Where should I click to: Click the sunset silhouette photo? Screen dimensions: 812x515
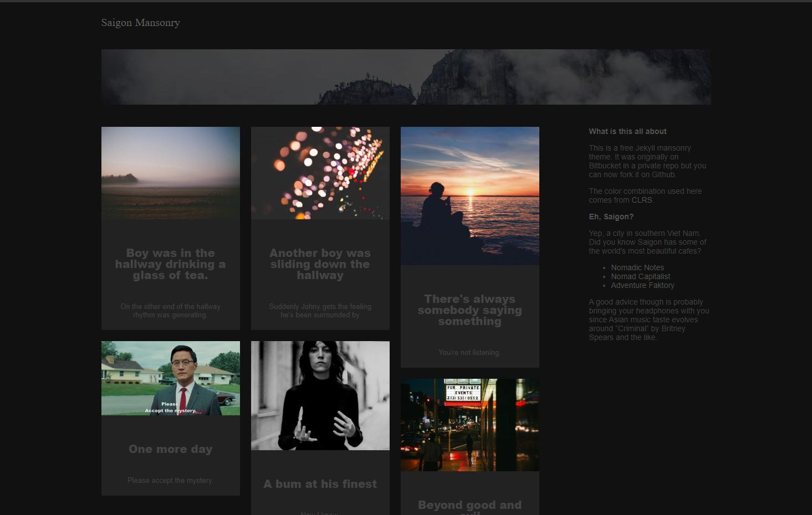coord(469,195)
